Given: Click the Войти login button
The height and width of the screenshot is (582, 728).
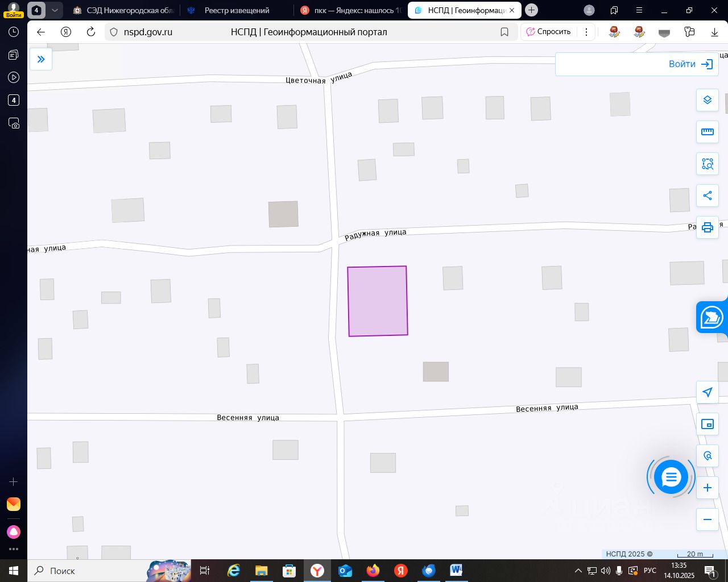Looking at the screenshot, I should [690, 64].
